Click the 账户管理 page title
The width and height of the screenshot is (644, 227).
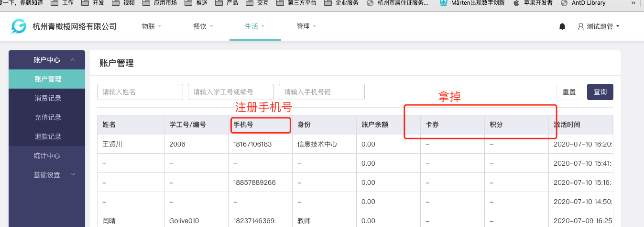[x=117, y=63]
